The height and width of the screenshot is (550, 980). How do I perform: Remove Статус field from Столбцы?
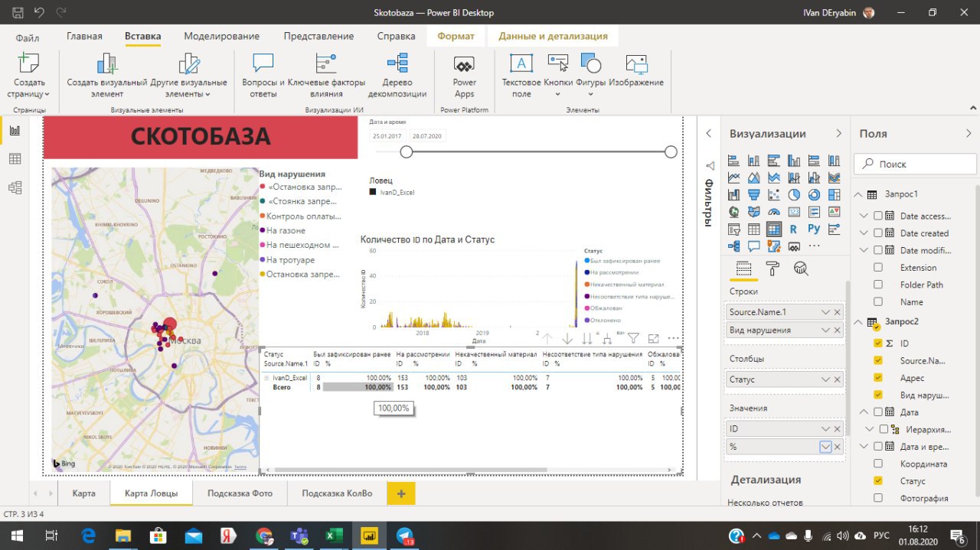click(838, 379)
